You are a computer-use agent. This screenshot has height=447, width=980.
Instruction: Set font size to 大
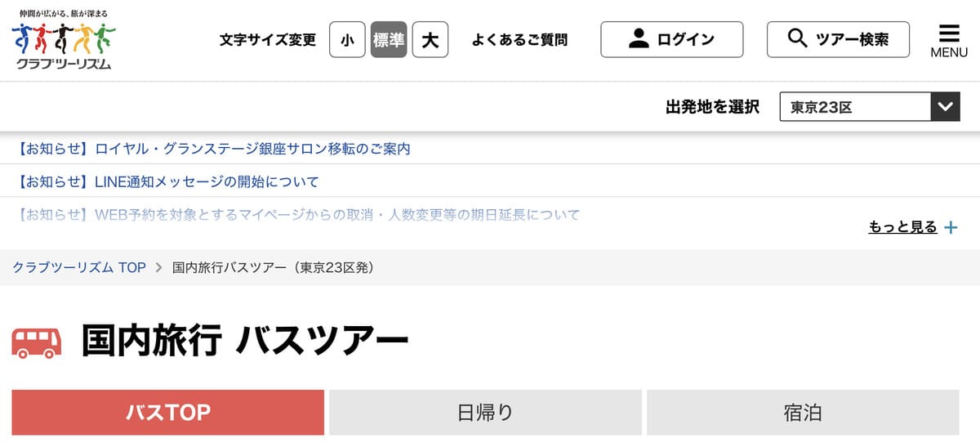coord(430,39)
